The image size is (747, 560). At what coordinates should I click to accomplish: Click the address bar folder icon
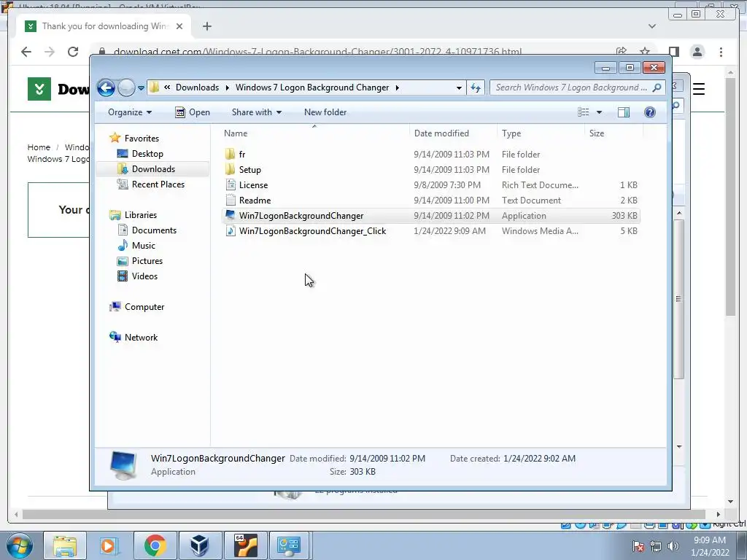(x=154, y=87)
